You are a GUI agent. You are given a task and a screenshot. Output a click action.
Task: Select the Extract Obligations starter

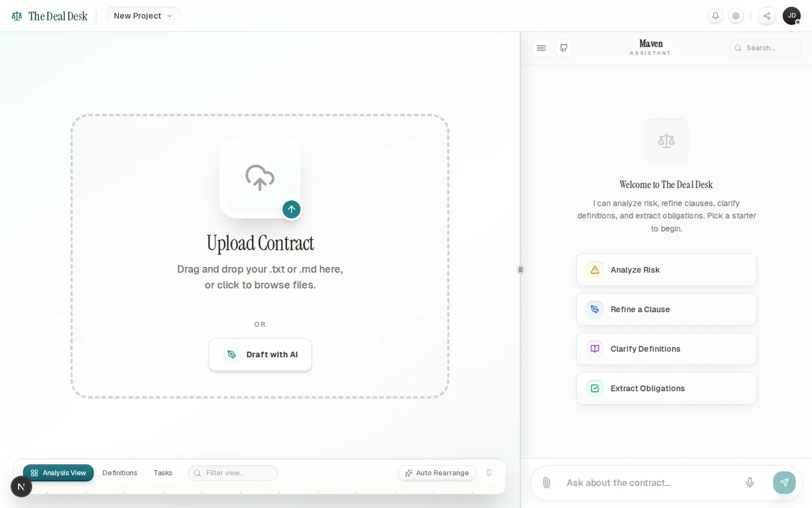point(666,388)
